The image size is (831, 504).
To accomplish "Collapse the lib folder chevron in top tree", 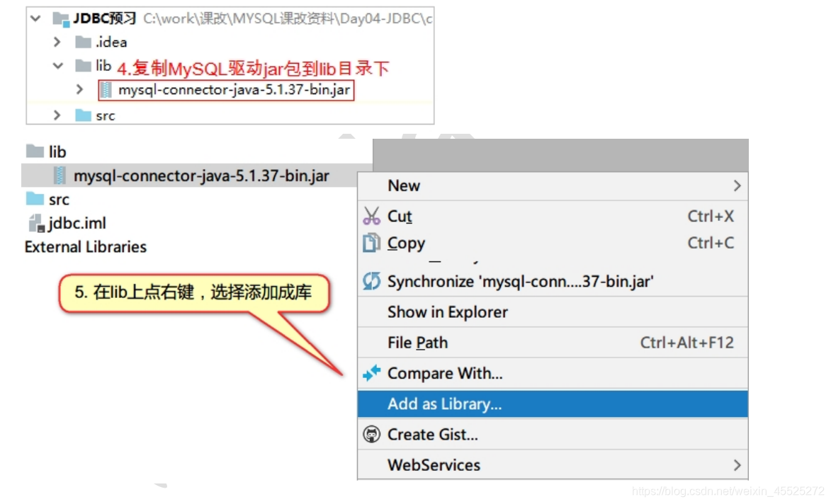I will 58,66.
